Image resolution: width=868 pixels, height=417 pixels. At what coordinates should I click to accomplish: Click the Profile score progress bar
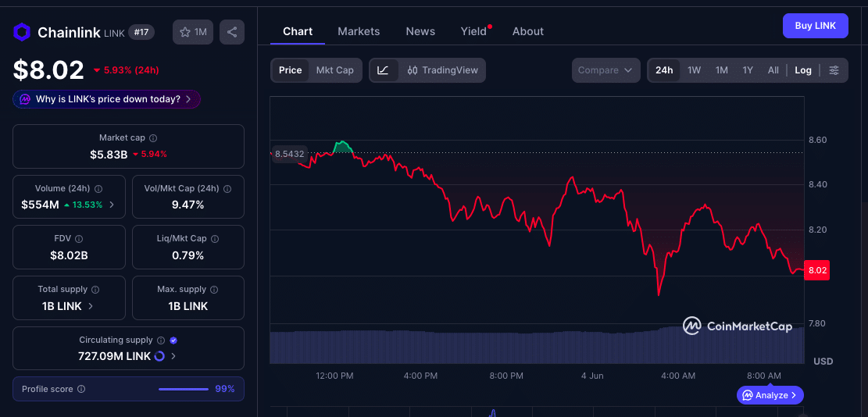pos(184,389)
